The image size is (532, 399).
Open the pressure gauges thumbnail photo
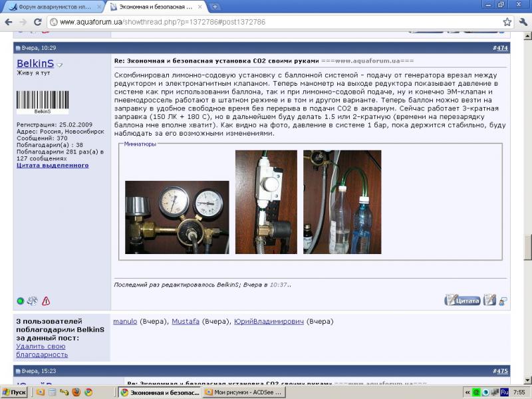(177, 217)
